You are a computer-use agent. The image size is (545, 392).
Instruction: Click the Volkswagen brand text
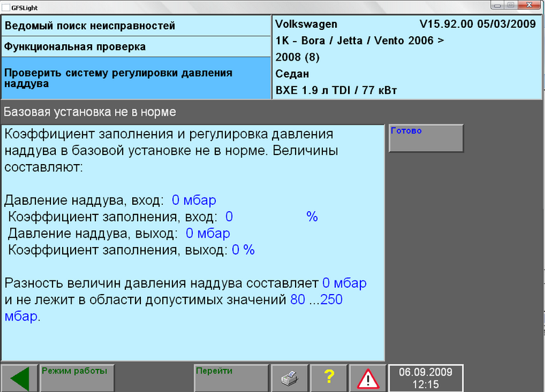pos(306,24)
